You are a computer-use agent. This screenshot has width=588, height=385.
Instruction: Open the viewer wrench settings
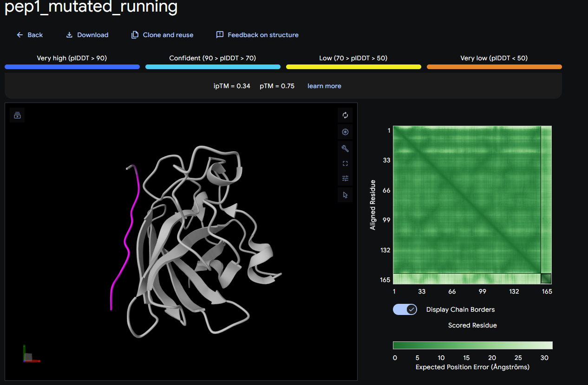(x=345, y=148)
